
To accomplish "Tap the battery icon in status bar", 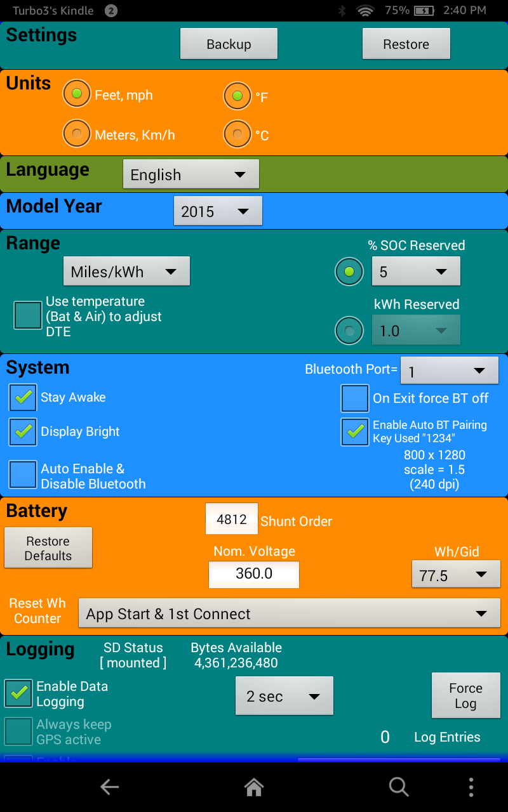I will [423, 11].
